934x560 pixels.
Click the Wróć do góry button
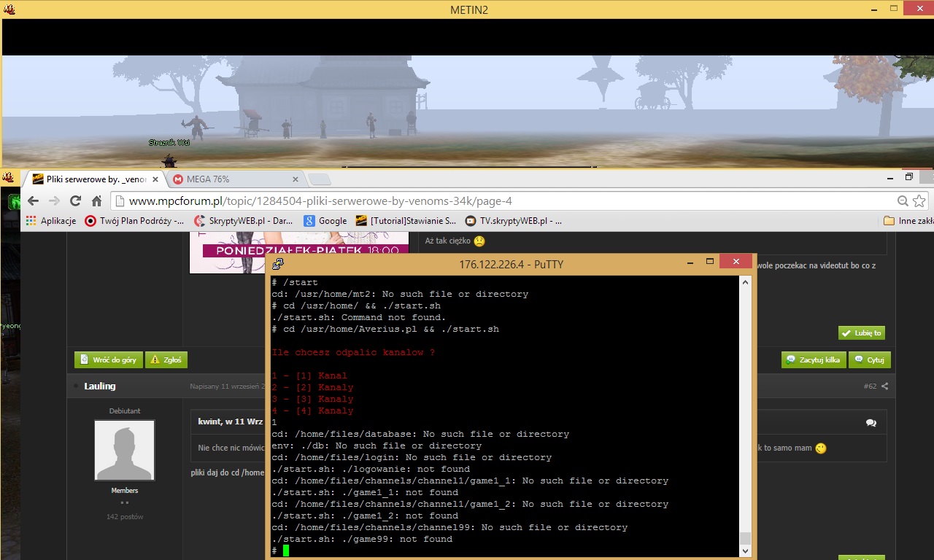tap(108, 359)
